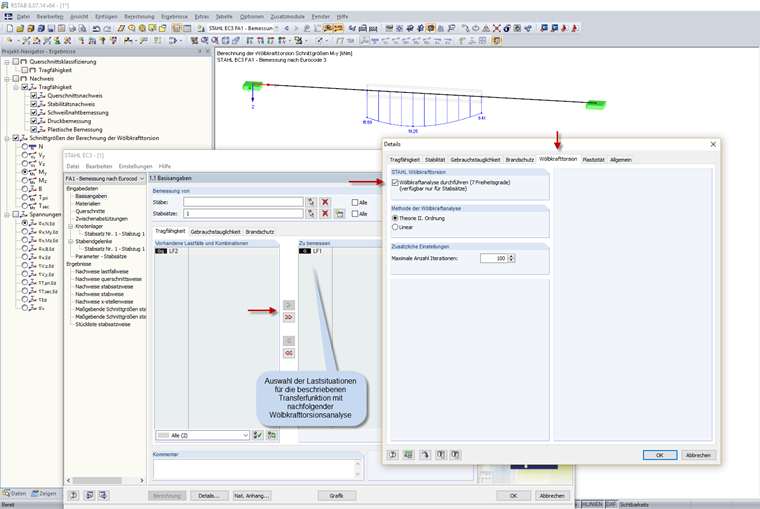This screenshot has width=760, height=509.
Task: Click the New file icon in RSTAB toolbar
Action: pyautogui.click(x=10, y=29)
